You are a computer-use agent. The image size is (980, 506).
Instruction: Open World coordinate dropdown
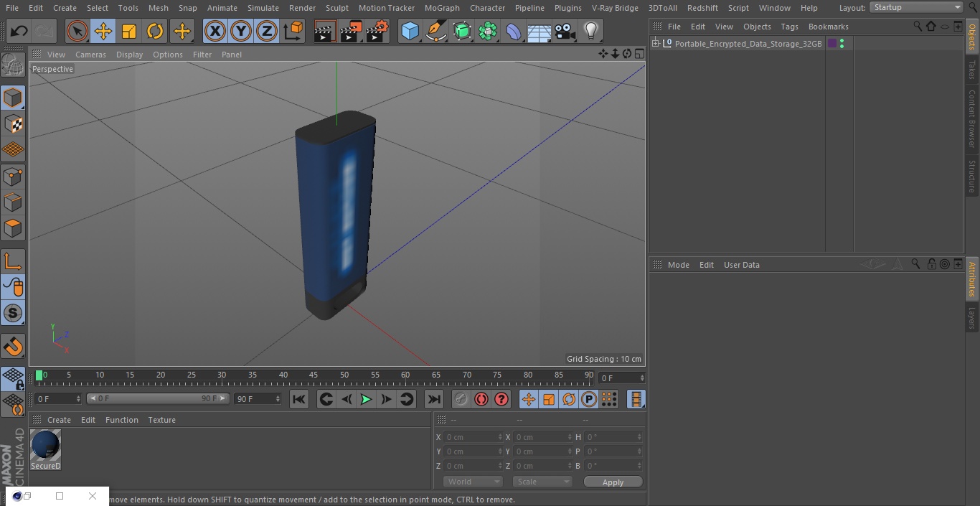point(473,482)
